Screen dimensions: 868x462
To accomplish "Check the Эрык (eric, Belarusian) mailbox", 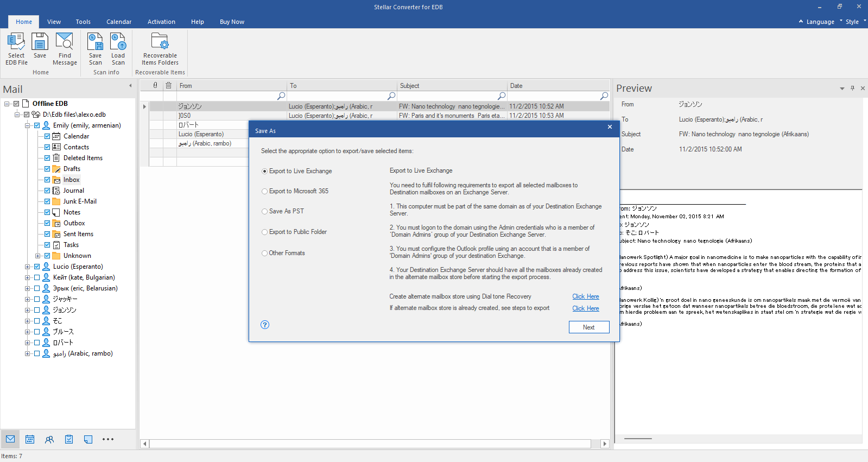I will pyautogui.click(x=37, y=288).
